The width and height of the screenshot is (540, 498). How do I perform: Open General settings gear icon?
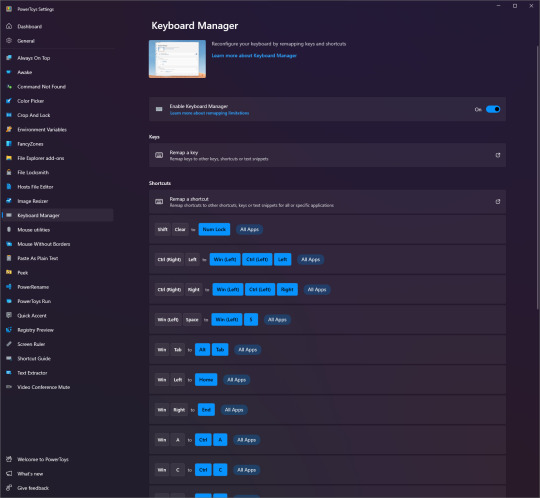pos(9,41)
